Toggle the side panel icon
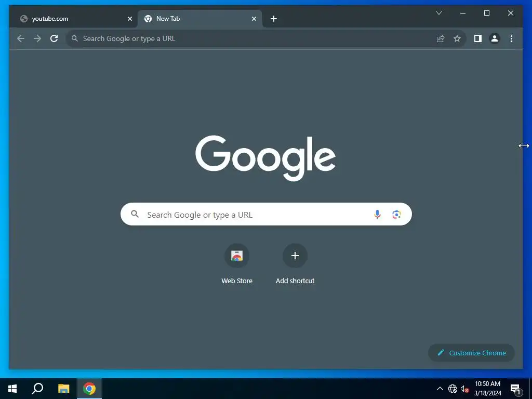This screenshot has width=532, height=399. pyautogui.click(x=478, y=38)
